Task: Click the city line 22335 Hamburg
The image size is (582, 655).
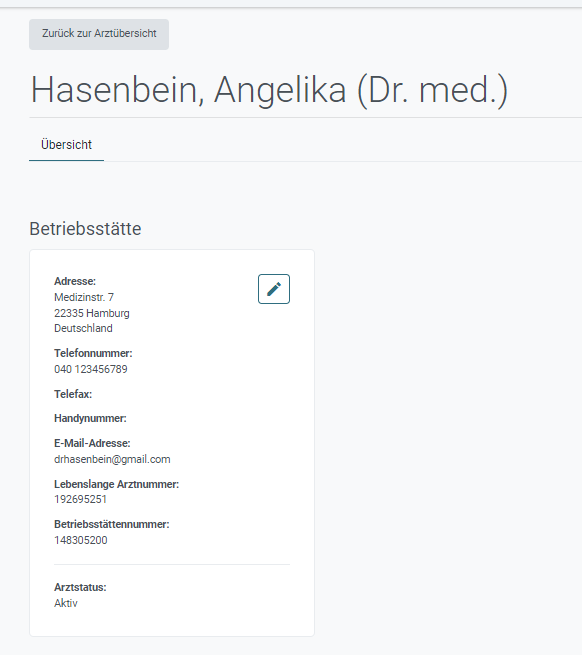Action: click(91, 313)
